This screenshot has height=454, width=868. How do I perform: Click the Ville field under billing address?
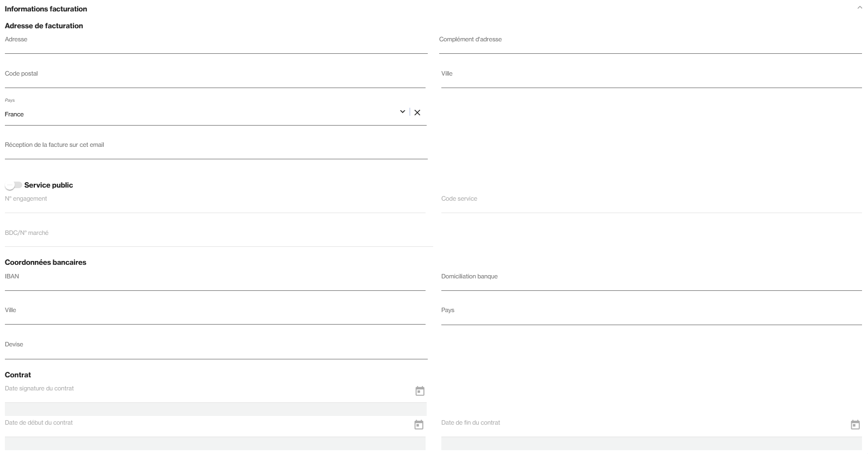(x=651, y=81)
